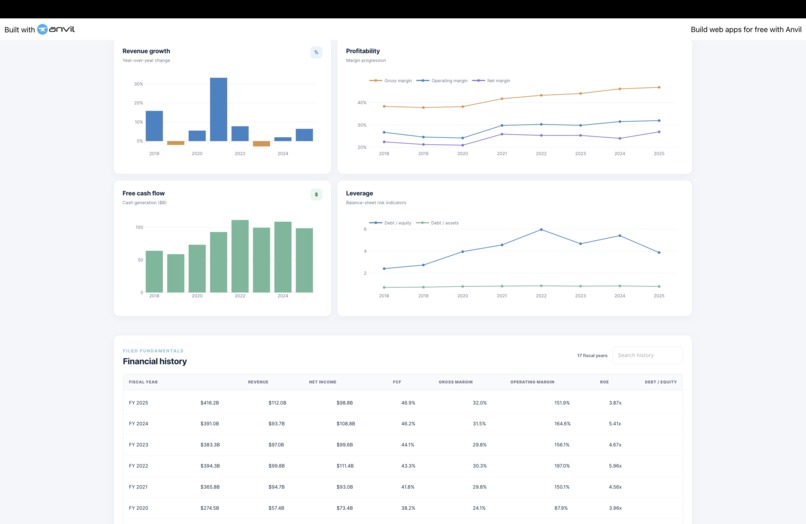This screenshot has width=806, height=524.
Task: Click the '5.96x' cell
Action: (x=615, y=466)
